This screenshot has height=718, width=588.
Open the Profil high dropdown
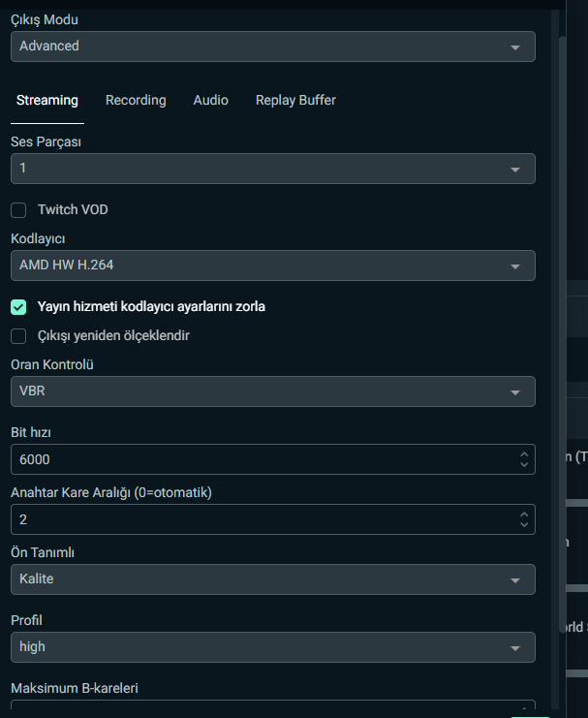coord(272,647)
